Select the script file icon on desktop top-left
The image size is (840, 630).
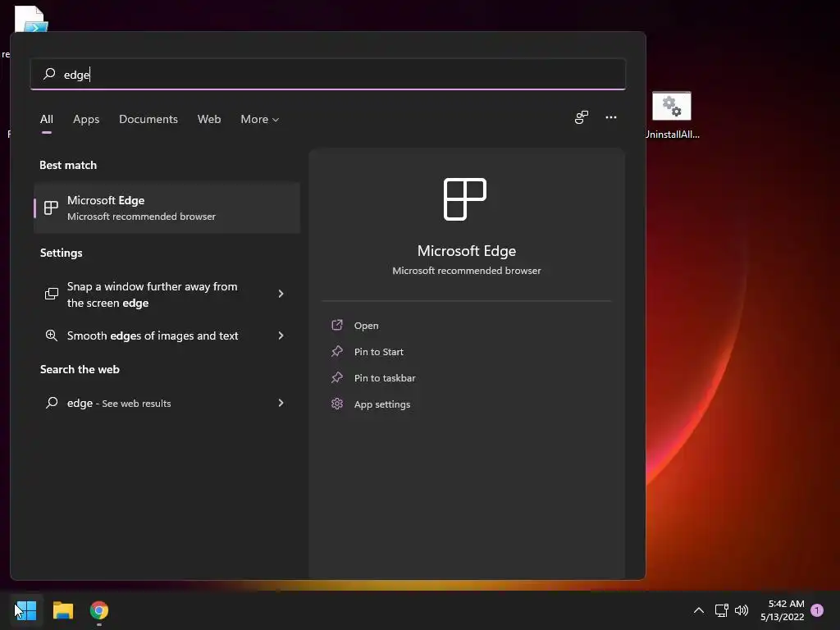(30, 20)
